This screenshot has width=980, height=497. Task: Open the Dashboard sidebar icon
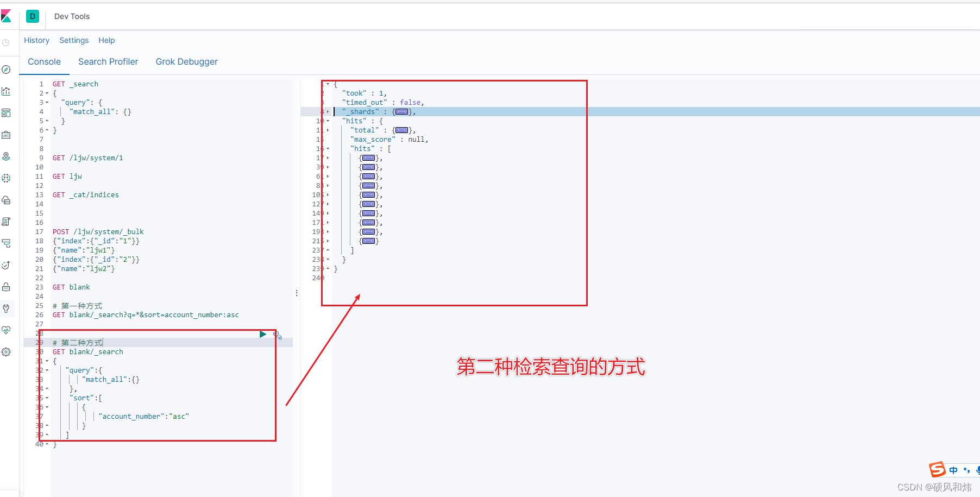click(6, 112)
